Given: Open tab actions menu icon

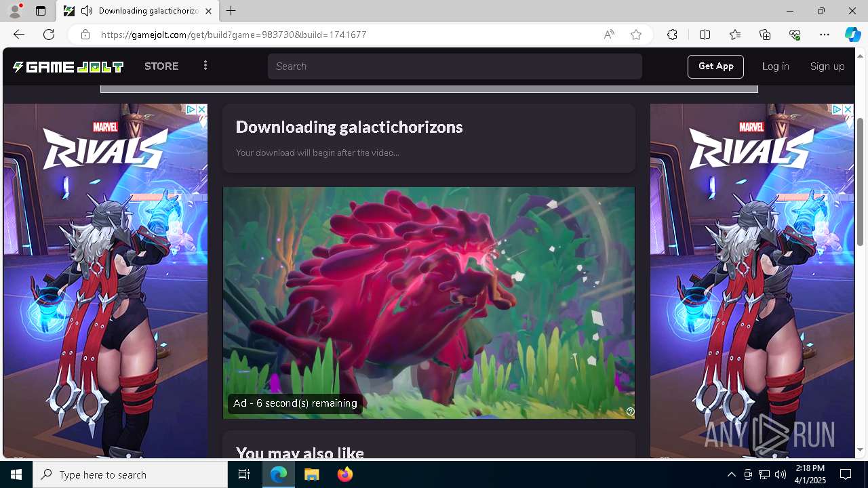Looking at the screenshot, I should [x=41, y=11].
